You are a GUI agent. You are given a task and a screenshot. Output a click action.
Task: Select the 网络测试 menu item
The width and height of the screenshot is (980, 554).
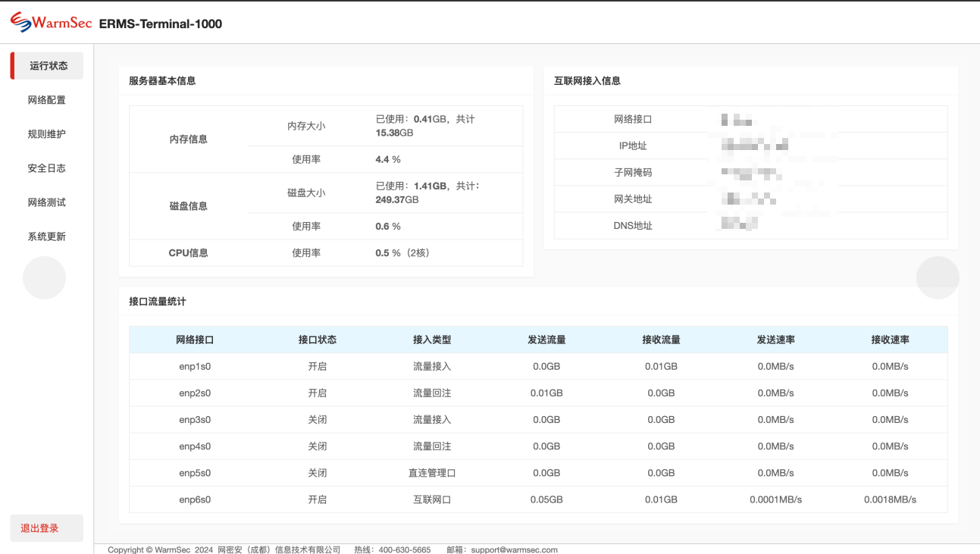tap(47, 202)
